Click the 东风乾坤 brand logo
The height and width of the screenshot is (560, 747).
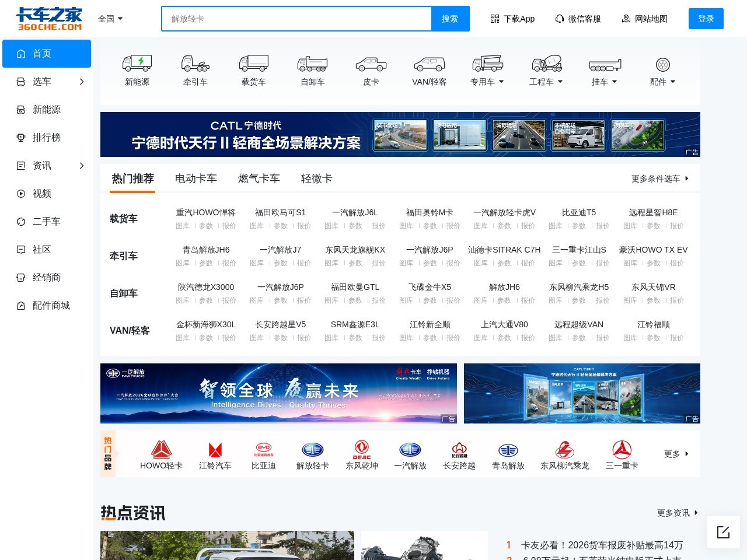[362, 450]
